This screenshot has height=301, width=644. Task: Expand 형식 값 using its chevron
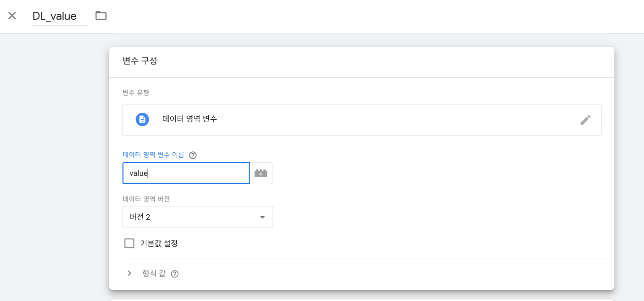pyautogui.click(x=129, y=273)
